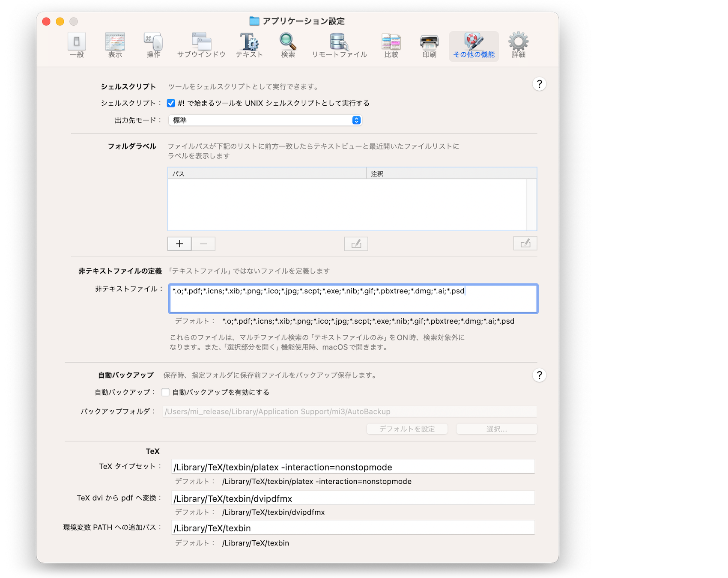Click the 環境変数 PATH への追加パス field
Screen dimensions: 728x578
353,528
